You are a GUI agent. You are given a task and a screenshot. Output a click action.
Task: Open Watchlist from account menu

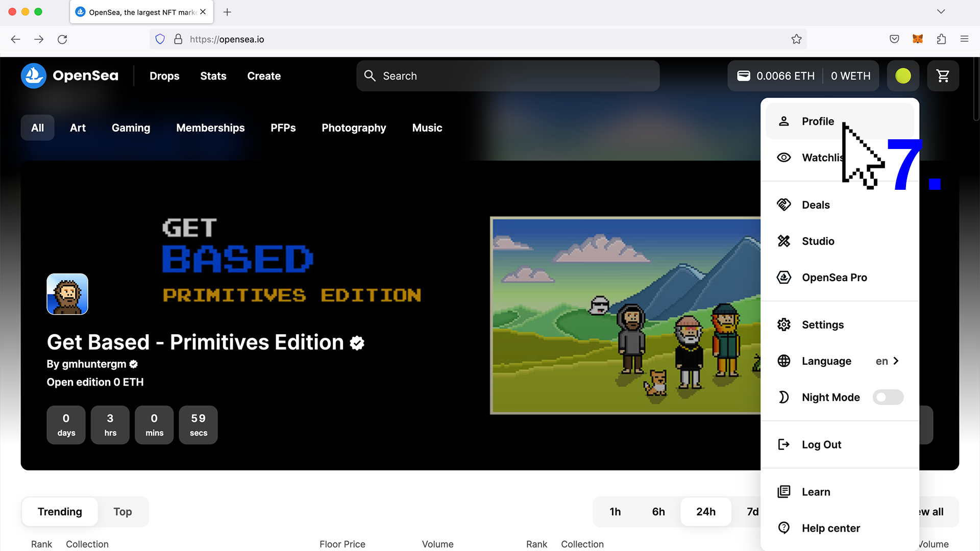pos(840,158)
